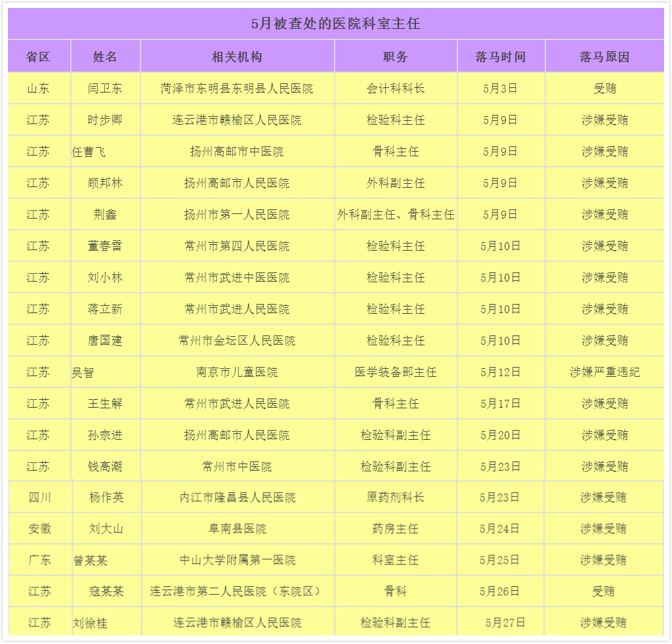Click 常州市中医院 cell
The image size is (672, 644).
click(x=237, y=467)
